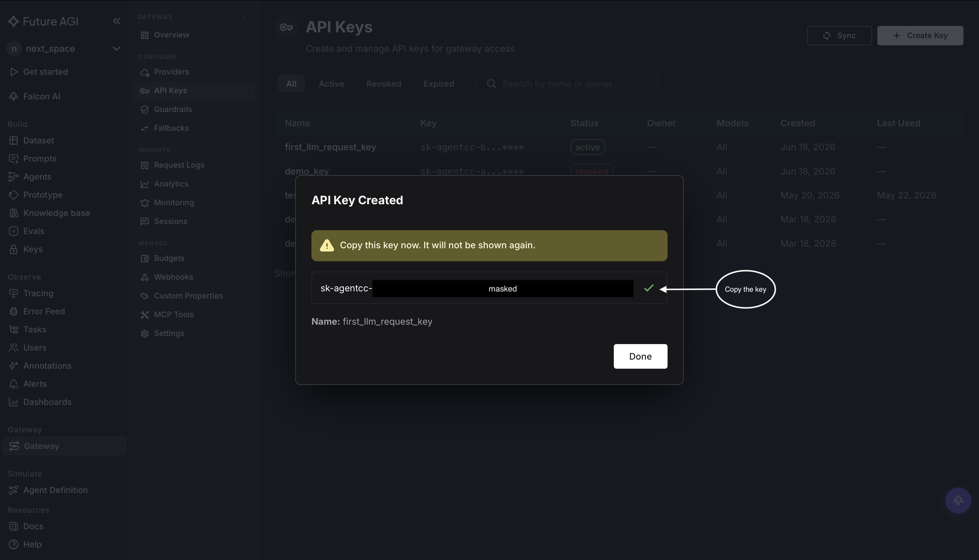Click the Agents icon in sidebar
Image resolution: width=979 pixels, height=560 pixels.
[x=14, y=176]
